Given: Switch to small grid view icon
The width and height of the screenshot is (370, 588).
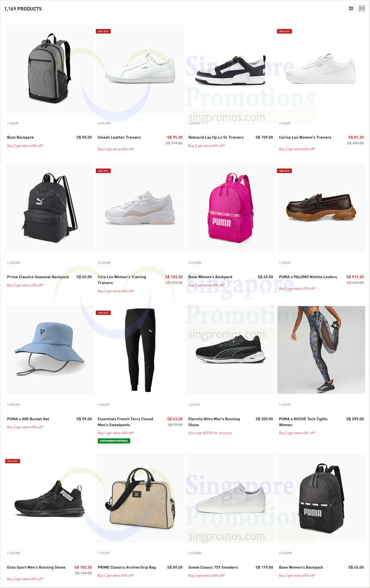Looking at the screenshot, I should 362,8.
